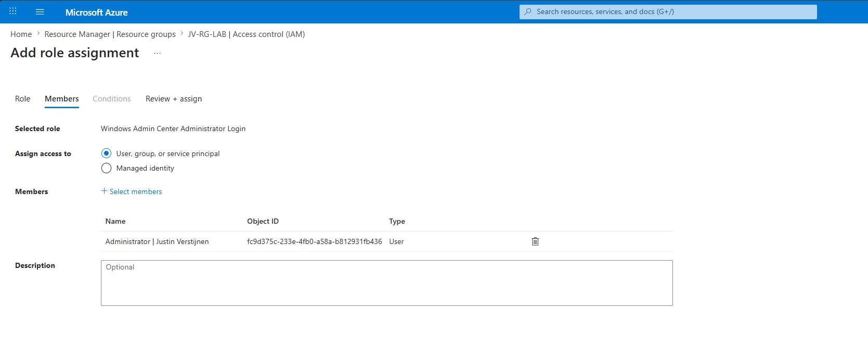Click the Name column header

115,221
